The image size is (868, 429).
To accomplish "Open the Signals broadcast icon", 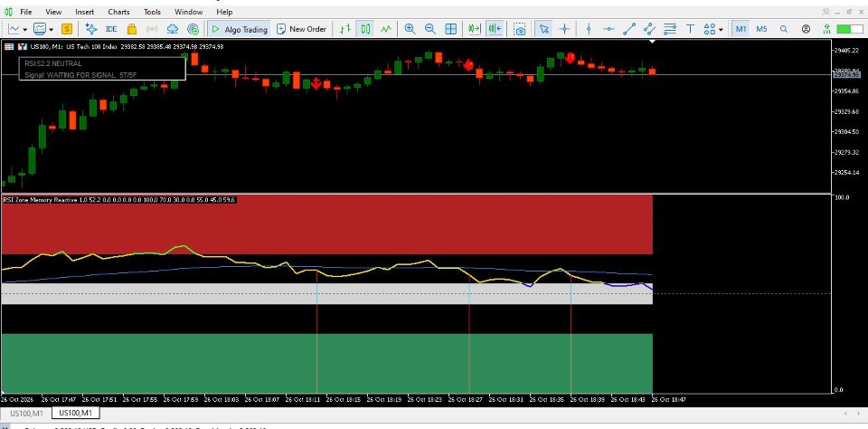I will (152, 29).
